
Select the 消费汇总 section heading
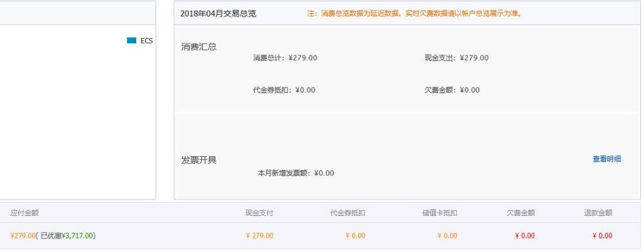pos(199,46)
